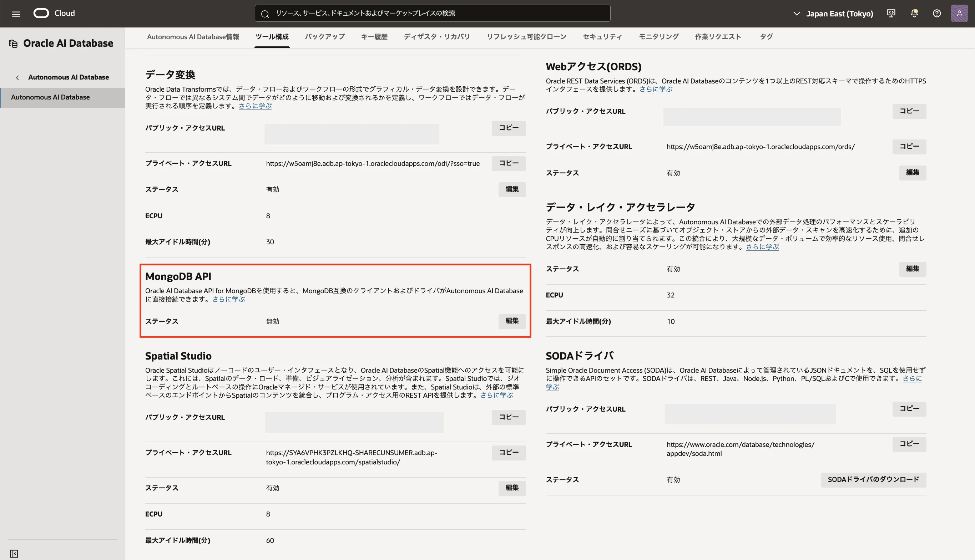Viewport: 975px width, 560px height.
Task: Edit the データ・レイク・アクセラレータ status
Action: pos(913,269)
